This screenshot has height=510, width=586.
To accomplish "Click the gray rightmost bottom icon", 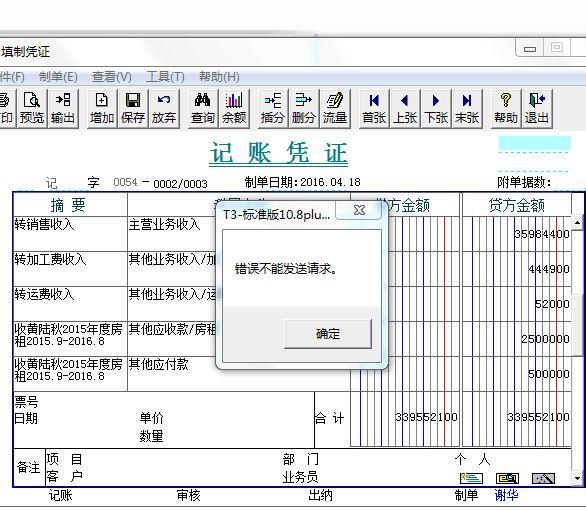I will tap(543, 478).
